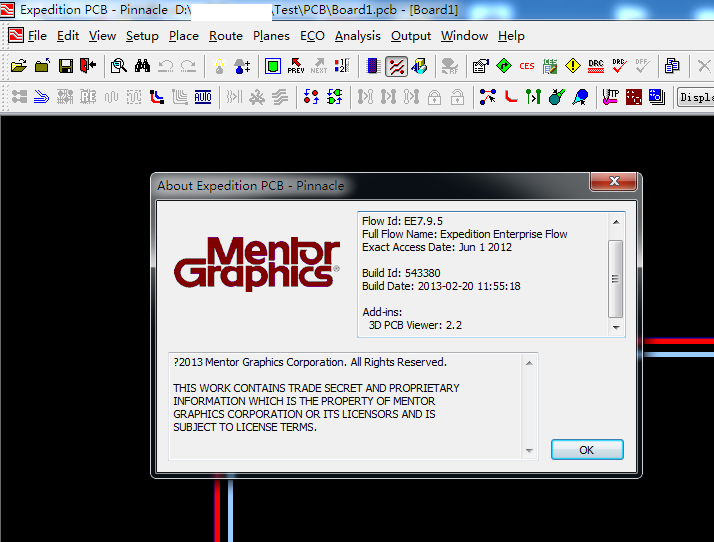
Task: Toggle the Route mode toolbar icon
Action: (x=396, y=67)
